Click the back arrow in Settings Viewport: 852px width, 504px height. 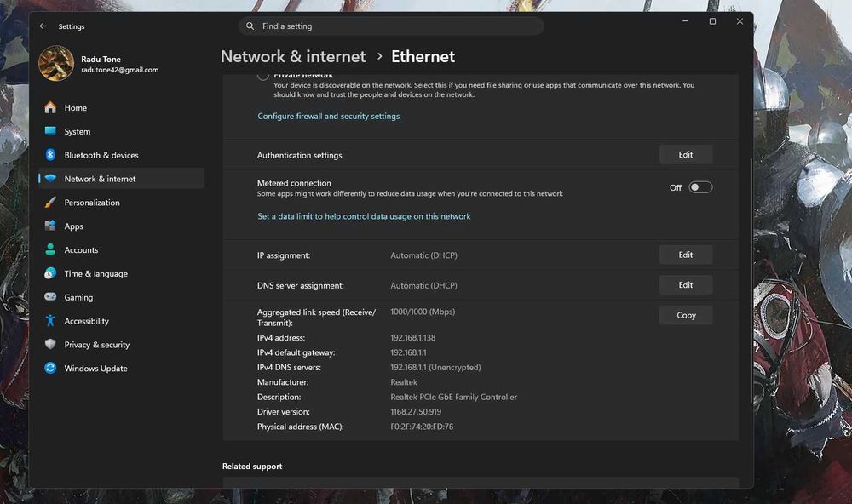pyautogui.click(x=43, y=26)
